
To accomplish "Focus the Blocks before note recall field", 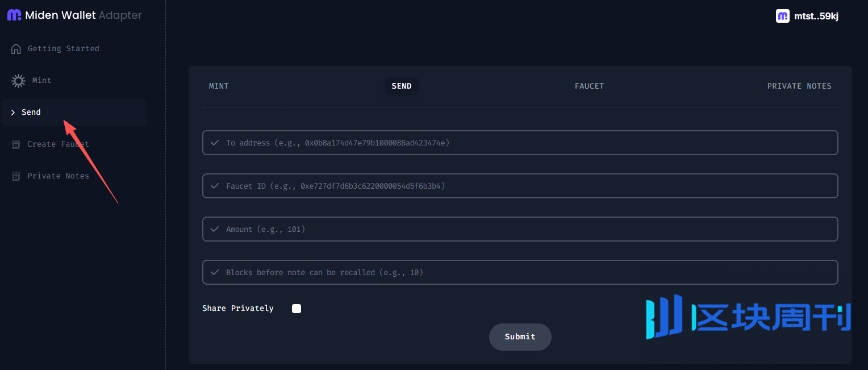I will point(520,272).
